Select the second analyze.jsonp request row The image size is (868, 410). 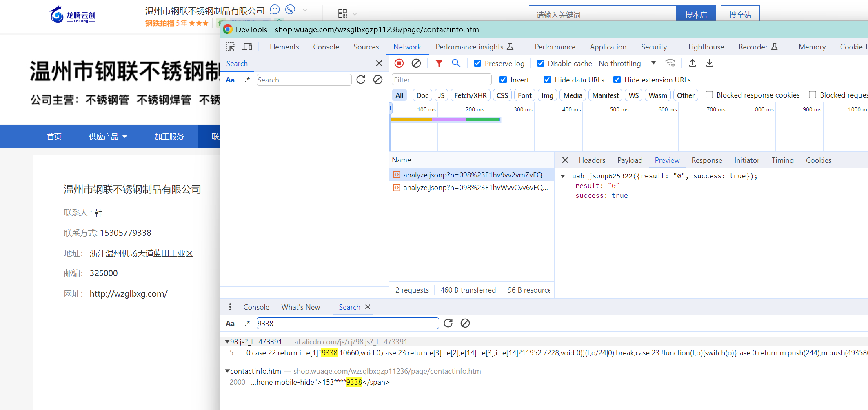471,188
